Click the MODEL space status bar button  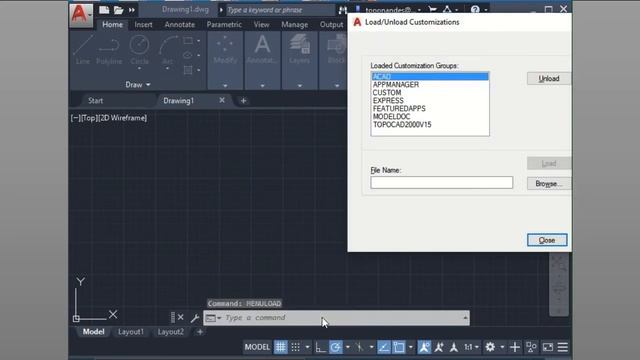click(257, 347)
